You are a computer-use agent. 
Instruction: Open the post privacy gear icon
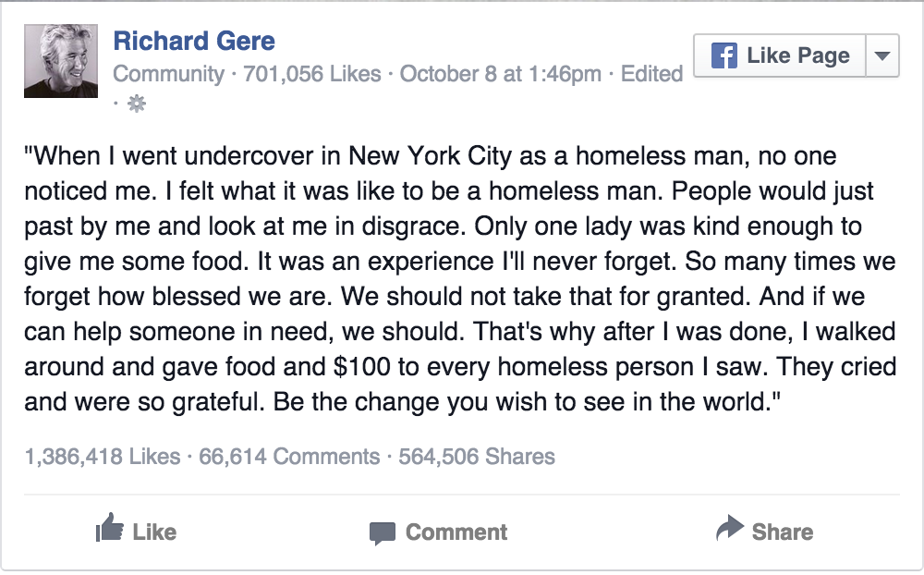point(137,104)
